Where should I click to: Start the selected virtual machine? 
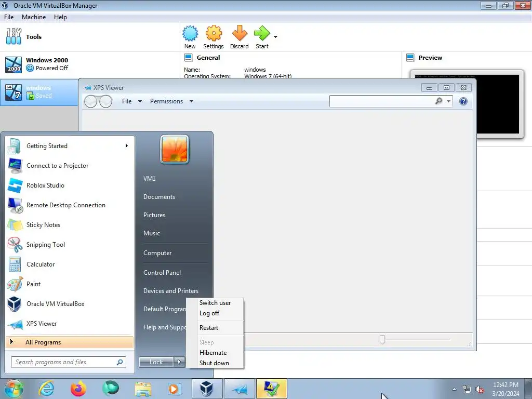point(262,37)
